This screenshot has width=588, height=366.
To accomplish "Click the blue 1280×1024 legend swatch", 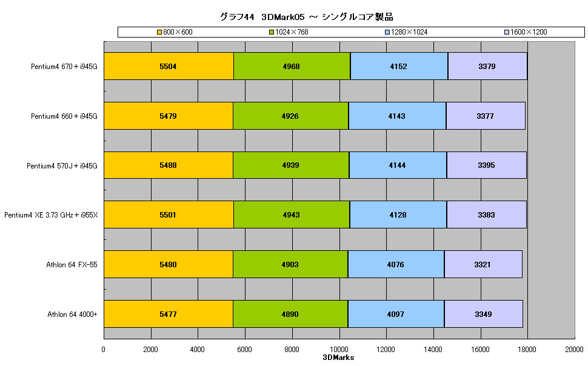I will 387,32.
